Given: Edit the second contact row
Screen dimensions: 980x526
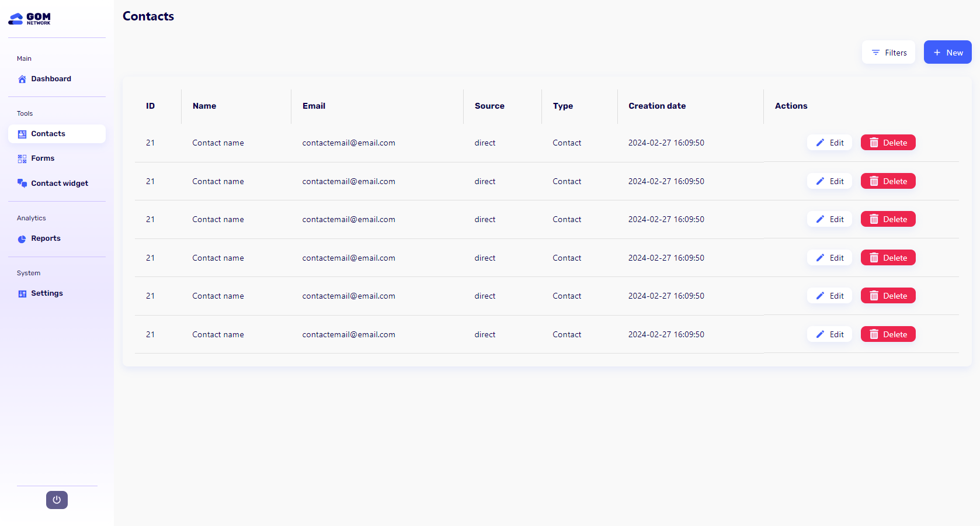Looking at the screenshot, I should (829, 181).
